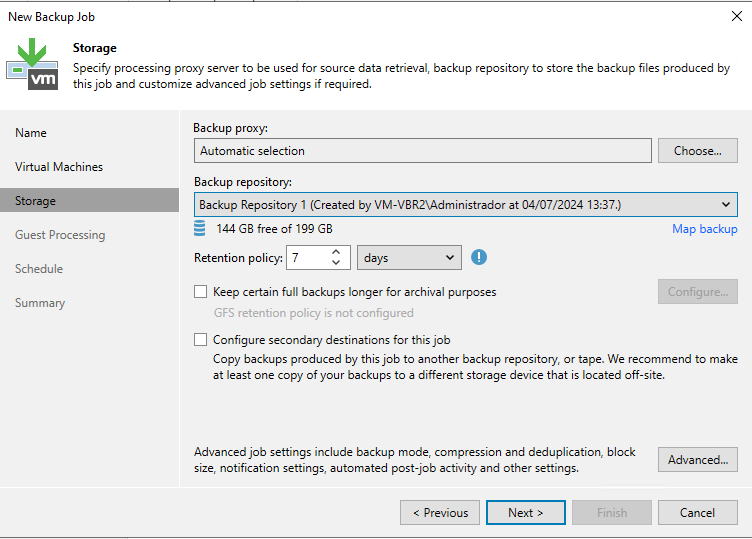Click the disabled Finish button
This screenshot has width=752, height=539.
click(611, 513)
